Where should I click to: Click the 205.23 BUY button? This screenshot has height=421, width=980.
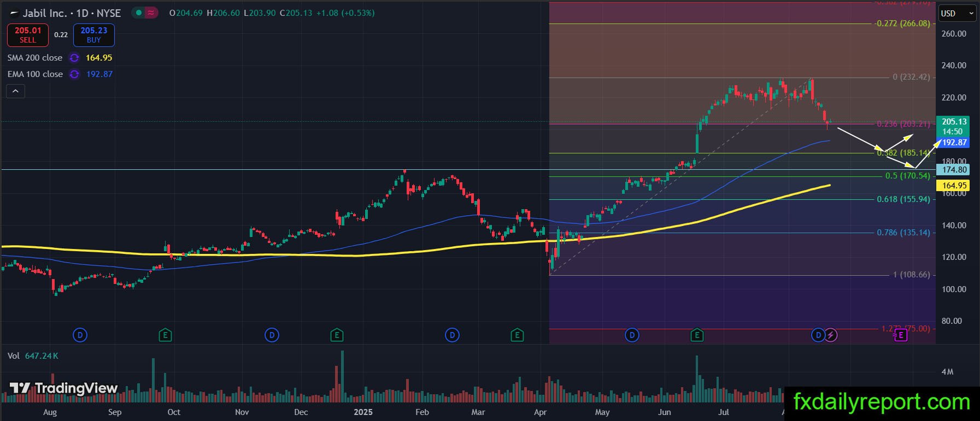(94, 35)
